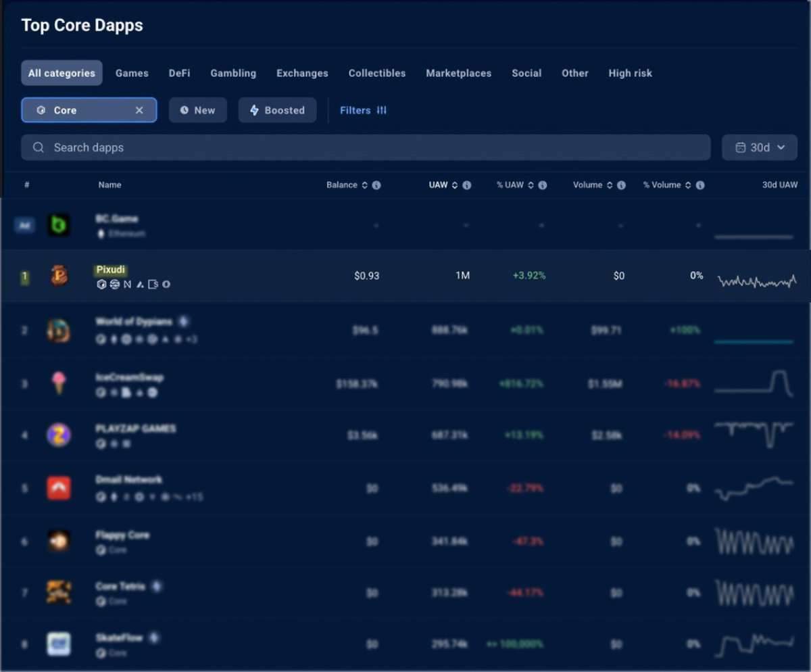This screenshot has height=672, width=811.
Task: Click the boosted badge beside Core Tetris
Action: pos(157,586)
